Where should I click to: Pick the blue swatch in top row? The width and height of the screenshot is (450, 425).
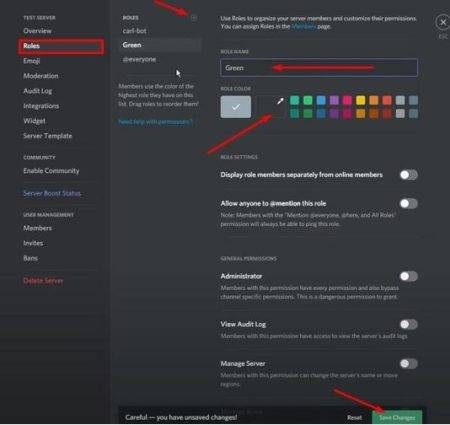click(x=321, y=100)
